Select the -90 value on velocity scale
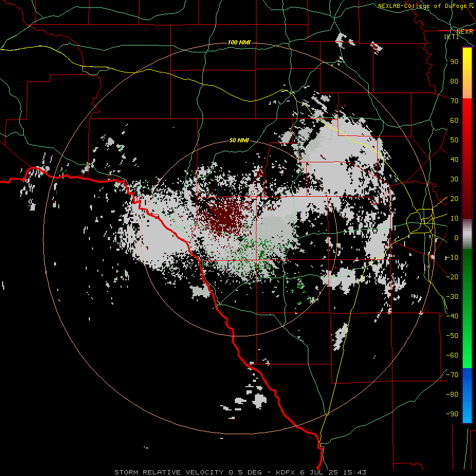The image size is (476, 476). [452, 414]
